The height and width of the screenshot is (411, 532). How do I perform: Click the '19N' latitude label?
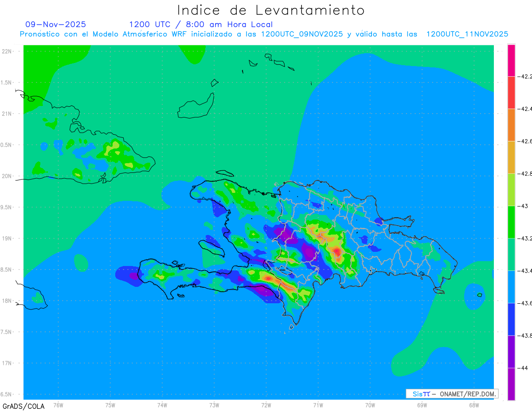click(7, 239)
